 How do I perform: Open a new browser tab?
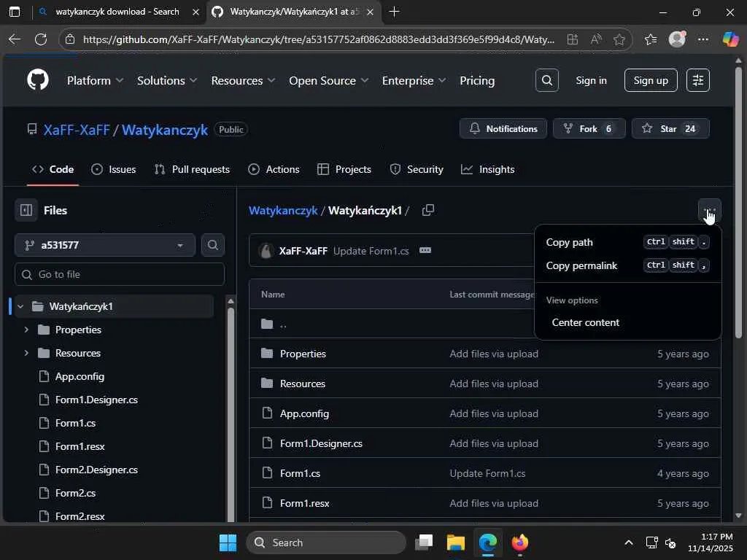[394, 12]
